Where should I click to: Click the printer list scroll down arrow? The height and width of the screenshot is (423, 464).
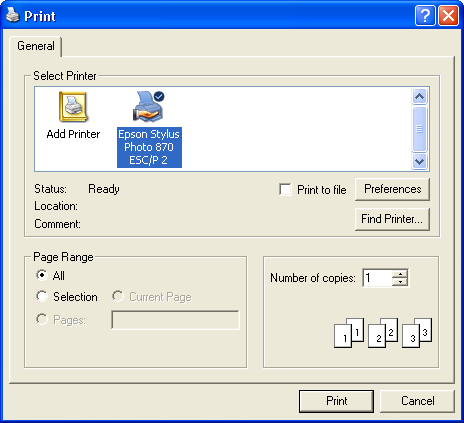tap(419, 162)
